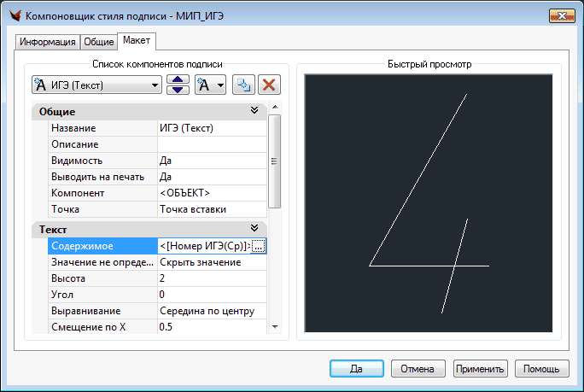This screenshot has height=392, width=584.
Task: Select the Макет tab
Action: pyautogui.click(x=136, y=41)
